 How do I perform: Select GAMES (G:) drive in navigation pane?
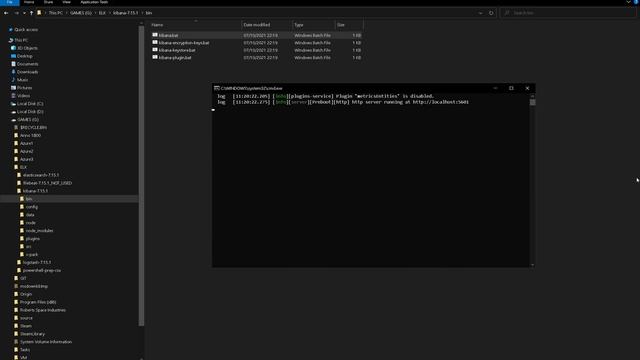coord(28,120)
